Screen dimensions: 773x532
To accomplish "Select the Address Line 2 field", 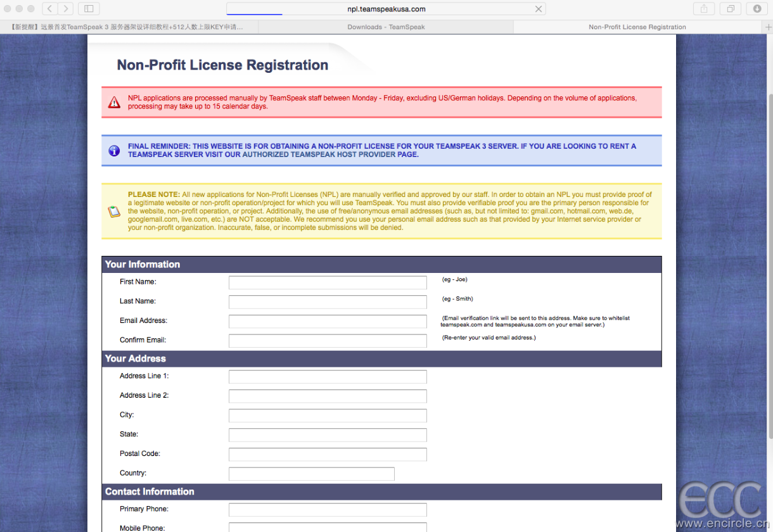I will [328, 396].
